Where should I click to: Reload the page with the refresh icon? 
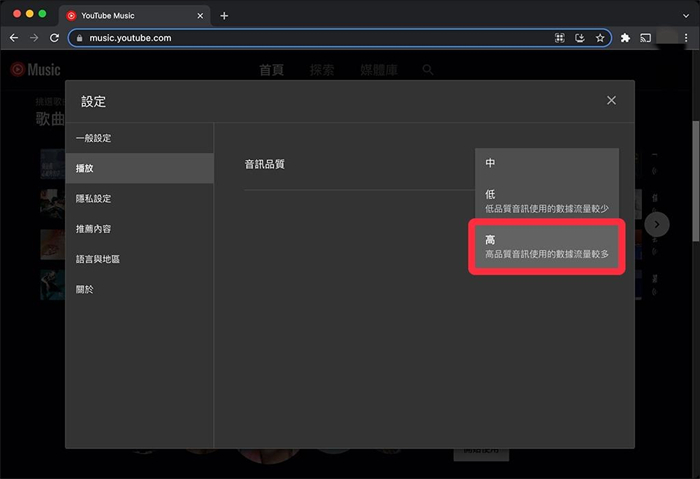coord(56,38)
